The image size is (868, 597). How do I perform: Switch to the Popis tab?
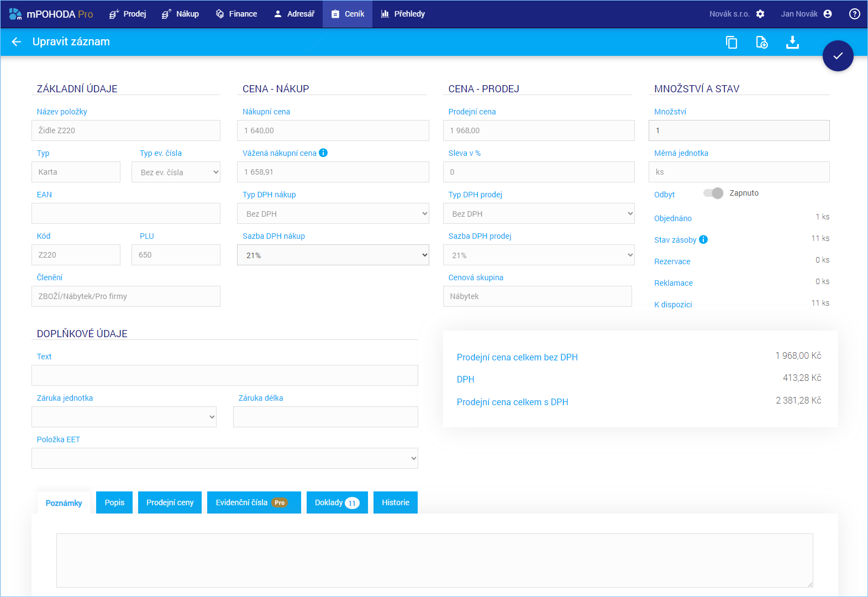coord(114,502)
